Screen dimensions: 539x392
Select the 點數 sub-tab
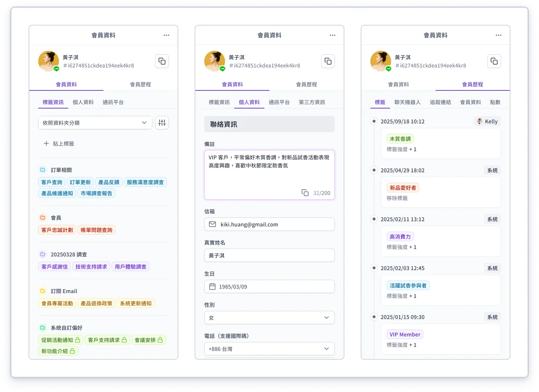pos(496,102)
